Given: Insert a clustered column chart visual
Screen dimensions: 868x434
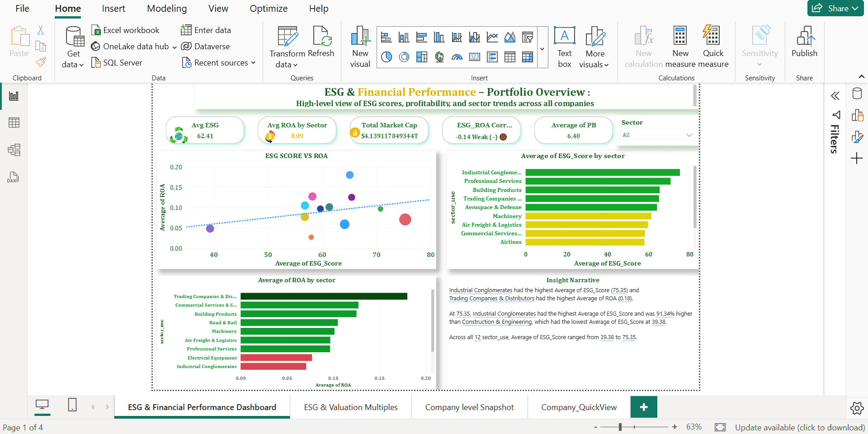Looking at the screenshot, I should (439, 37).
